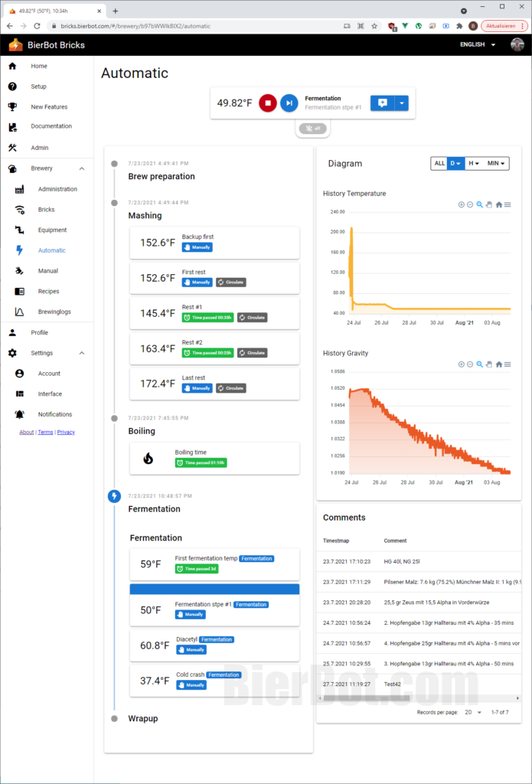
Task: Open the dropdown arrow beside the comment button
Action: tap(402, 103)
